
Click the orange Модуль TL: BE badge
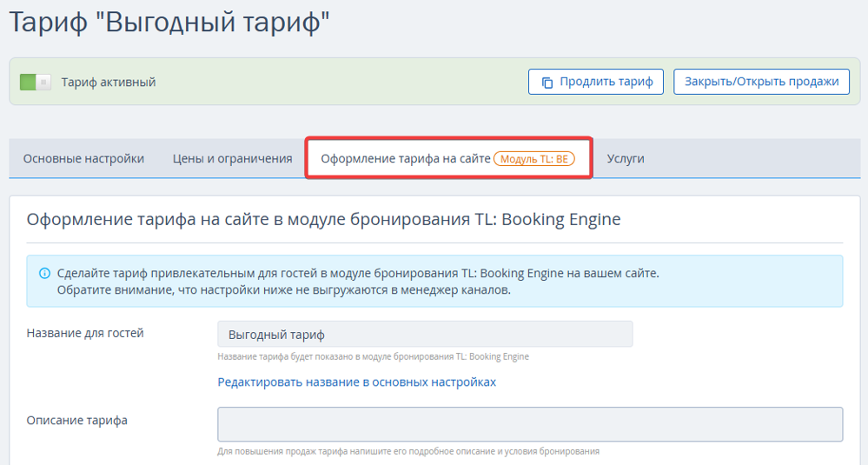pos(534,159)
